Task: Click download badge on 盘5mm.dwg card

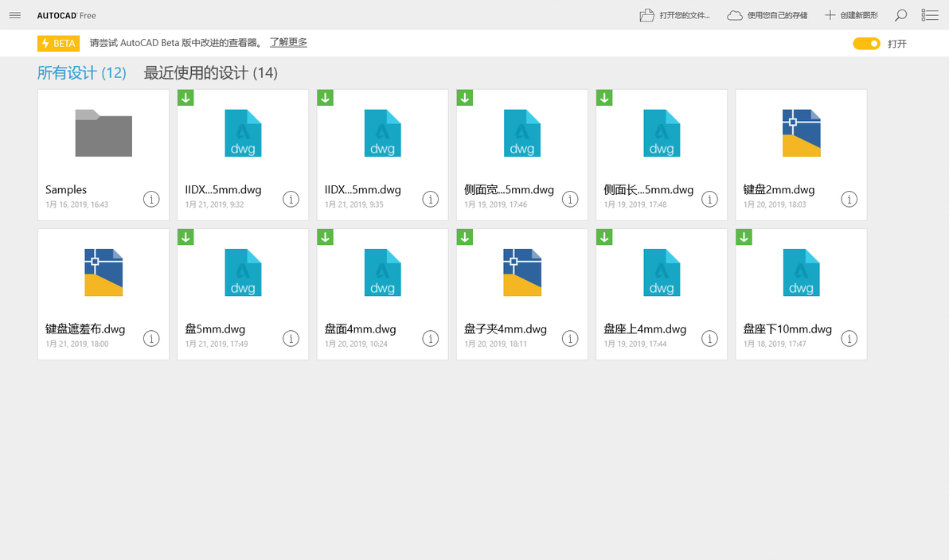Action: 186,237
